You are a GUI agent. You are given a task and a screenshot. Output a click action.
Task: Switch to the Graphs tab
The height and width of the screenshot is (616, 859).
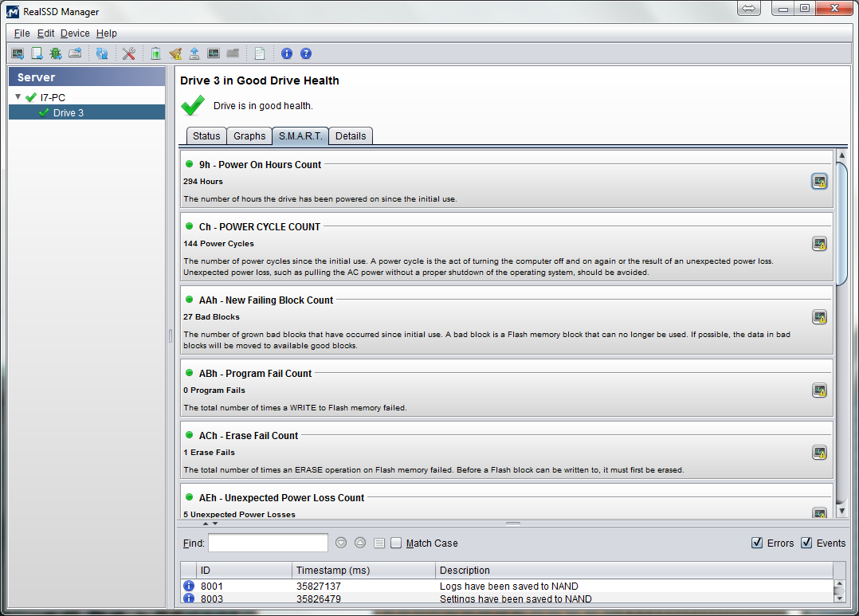coord(249,136)
